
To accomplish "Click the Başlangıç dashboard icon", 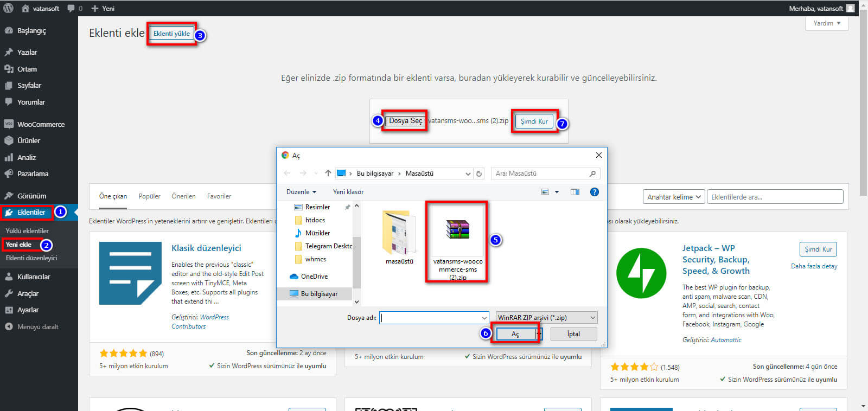I will point(9,30).
